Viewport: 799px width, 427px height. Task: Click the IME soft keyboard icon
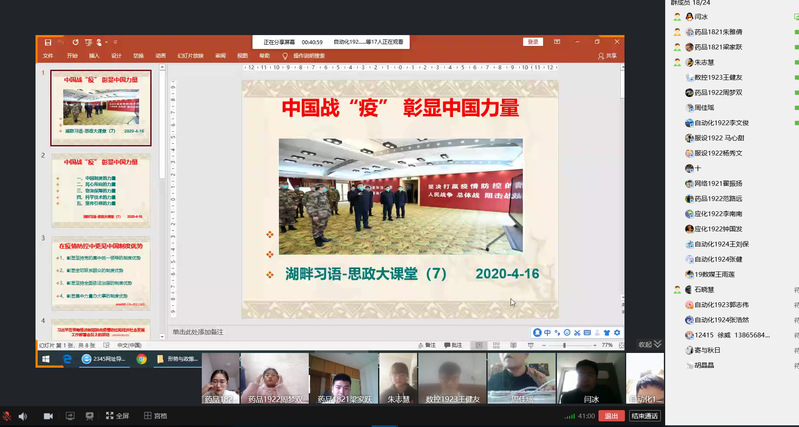(587, 333)
